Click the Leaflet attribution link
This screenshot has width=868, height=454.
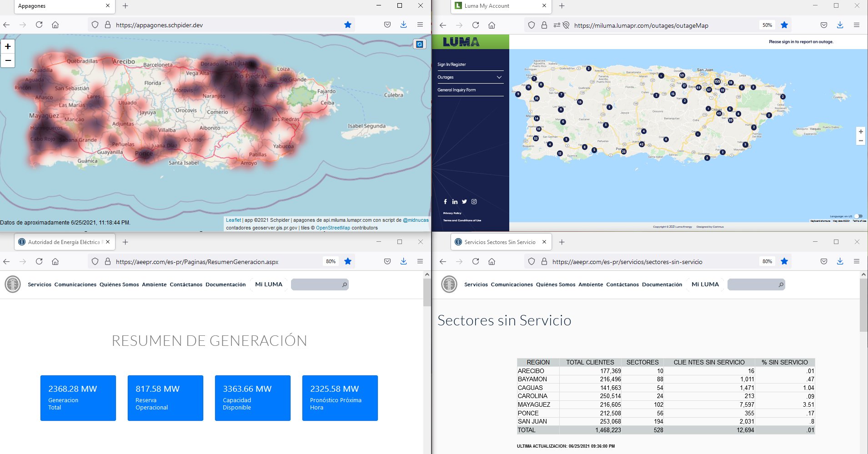pyautogui.click(x=234, y=220)
